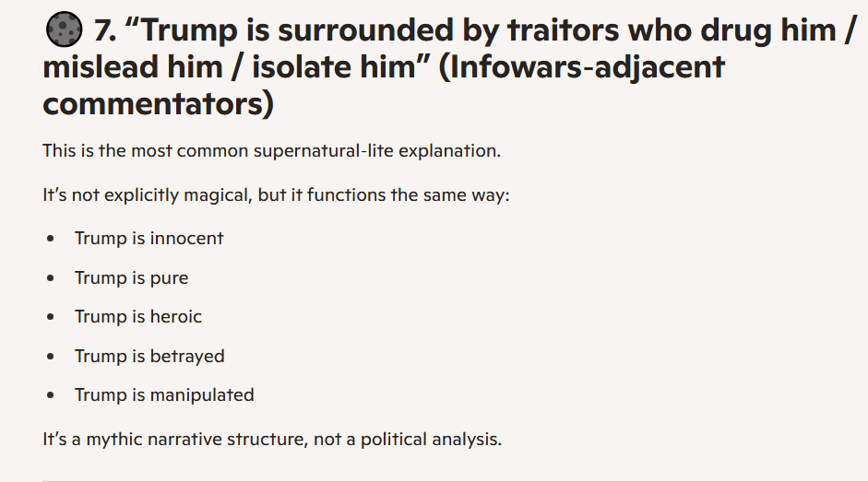Screen dimensions: 868x482
Task: Click the bullet dot beside "Trump is betrayed"
Action: point(51,357)
